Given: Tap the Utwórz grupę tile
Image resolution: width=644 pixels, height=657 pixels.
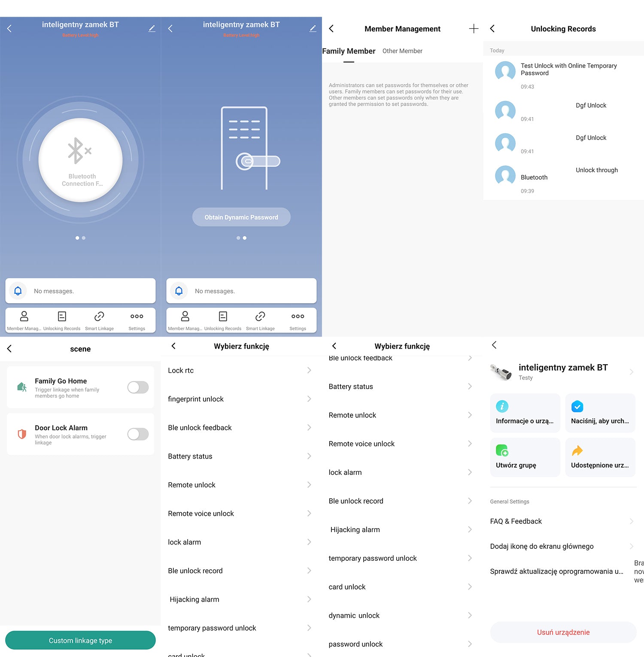Looking at the screenshot, I should (x=525, y=457).
